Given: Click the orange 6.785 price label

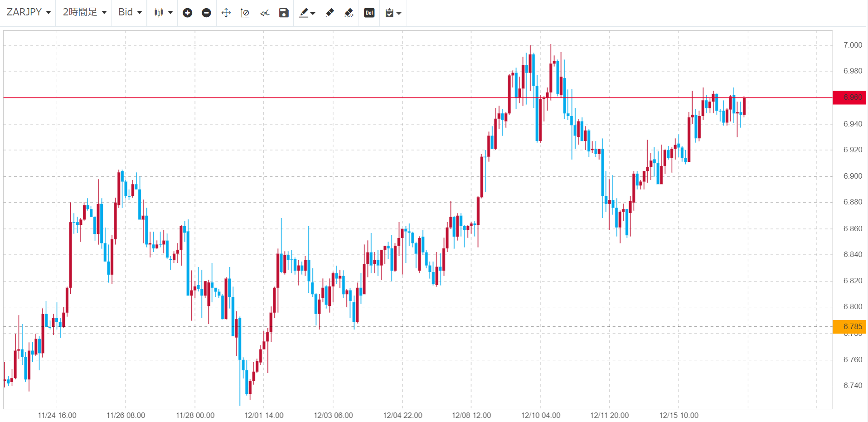Looking at the screenshot, I should (849, 326).
